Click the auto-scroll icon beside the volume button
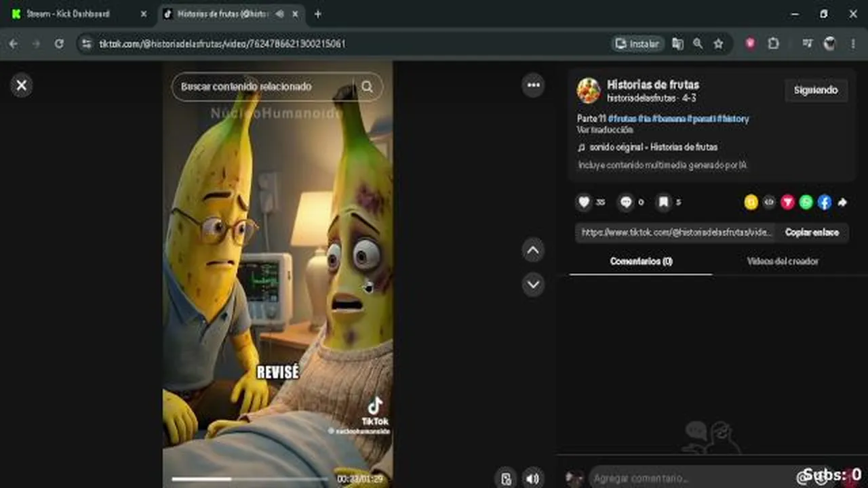 506,479
